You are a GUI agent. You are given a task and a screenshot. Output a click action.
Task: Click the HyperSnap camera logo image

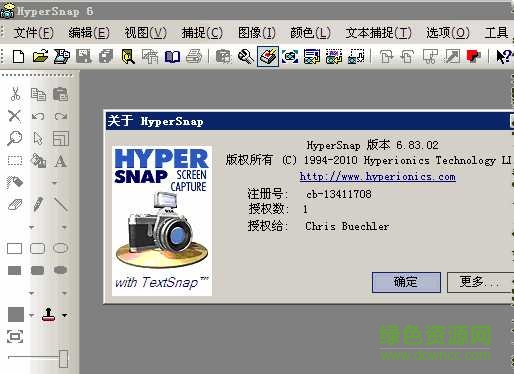162,221
